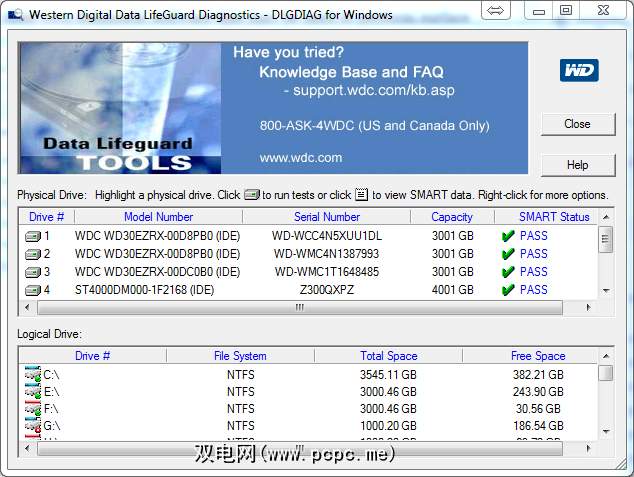Click the Close button
Screen dimensions: 634x477
coord(578,124)
